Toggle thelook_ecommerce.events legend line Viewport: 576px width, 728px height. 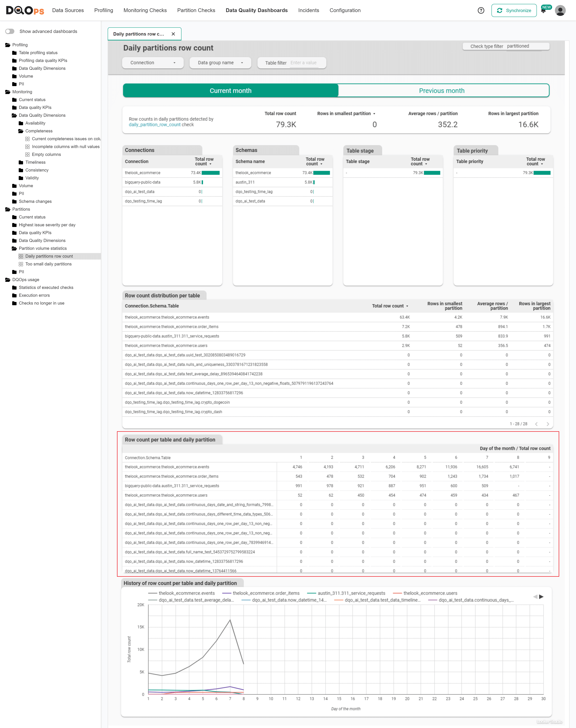pos(181,593)
